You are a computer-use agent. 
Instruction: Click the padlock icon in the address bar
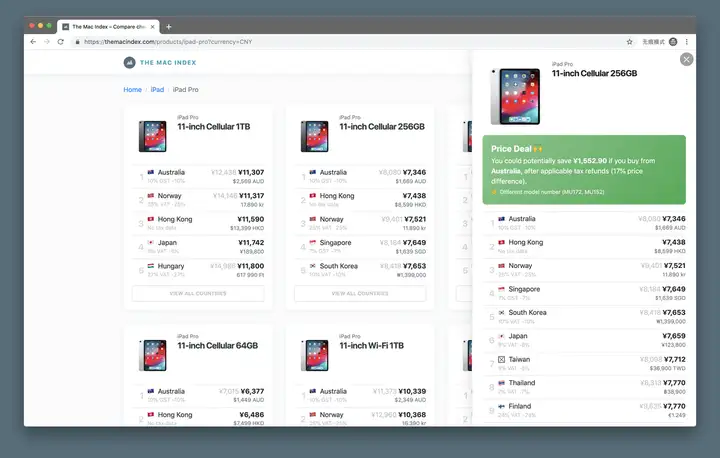point(77,42)
